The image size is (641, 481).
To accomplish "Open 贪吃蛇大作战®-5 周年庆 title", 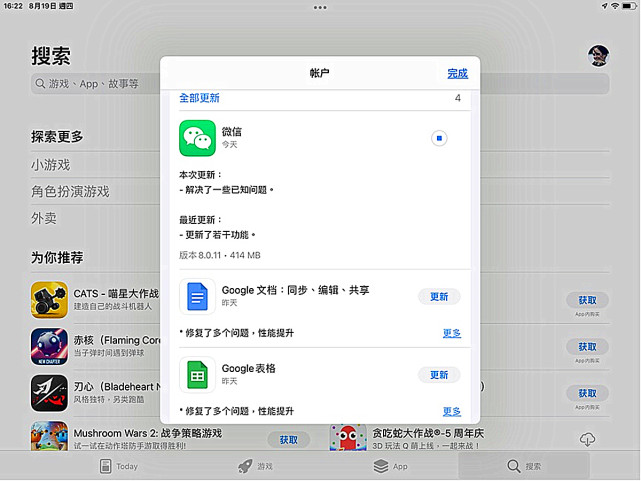I will coord(428,433).
